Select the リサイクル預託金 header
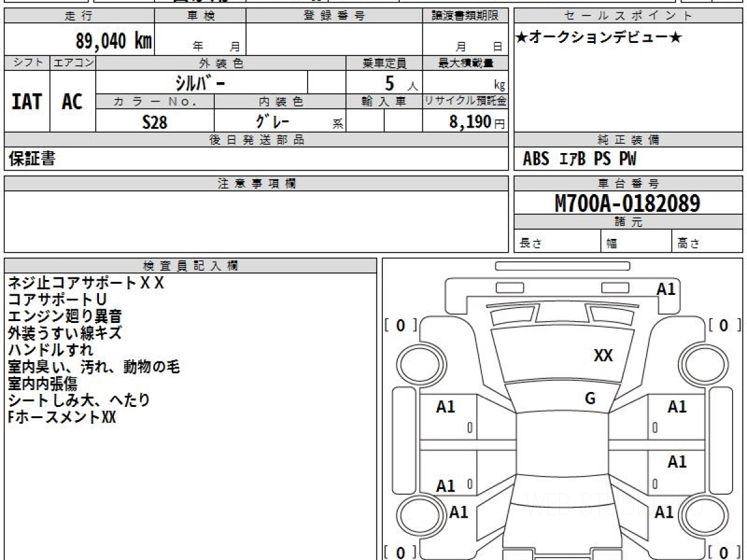Screen dimensions: 747x560 coord(466,101)
